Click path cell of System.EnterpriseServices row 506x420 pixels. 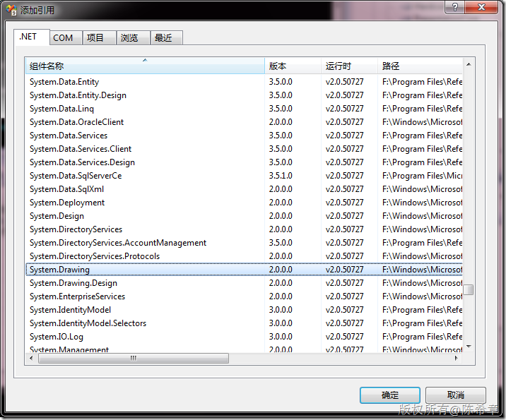coord(422,296)
